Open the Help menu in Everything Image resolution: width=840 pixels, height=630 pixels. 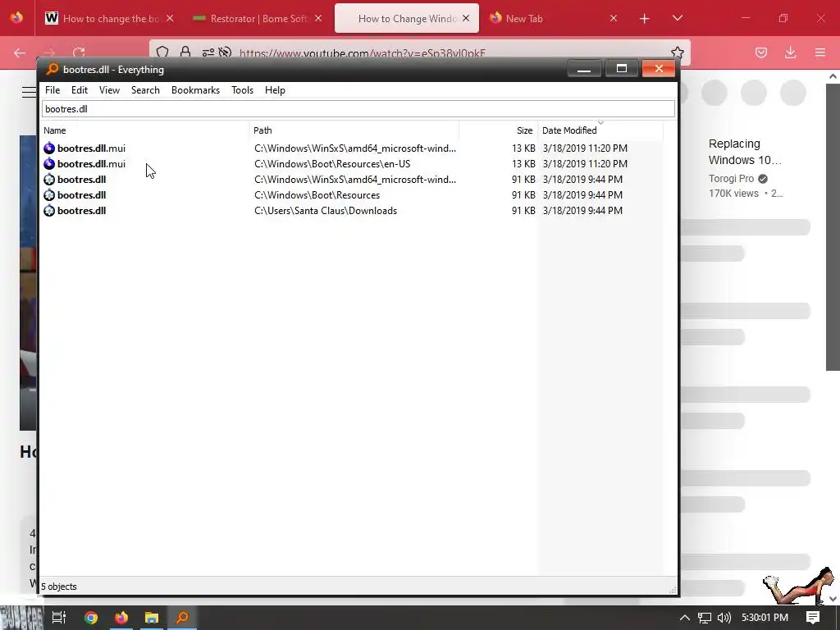click(x=275, y=90)
